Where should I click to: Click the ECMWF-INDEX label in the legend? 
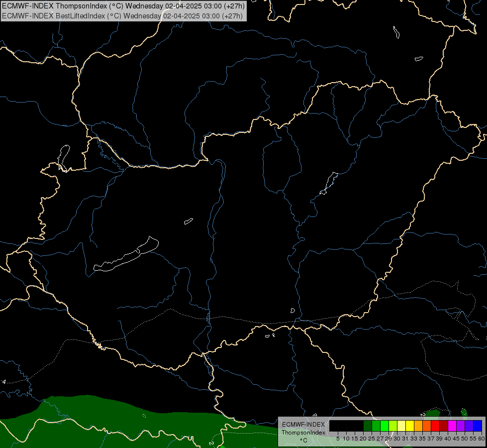303,425
